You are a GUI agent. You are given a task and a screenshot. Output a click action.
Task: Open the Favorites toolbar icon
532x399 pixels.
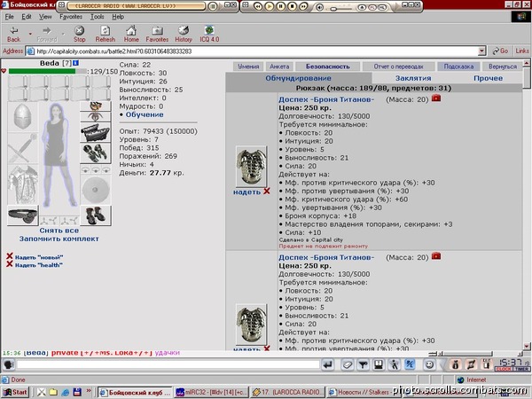point(157,34)
